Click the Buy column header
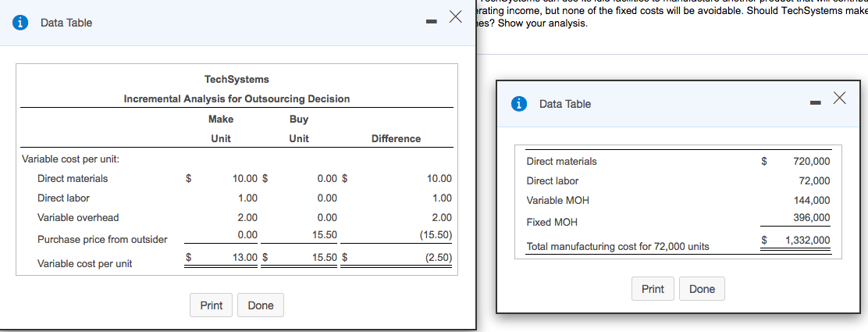Screen dimensions: 868x332 (299, 120)
